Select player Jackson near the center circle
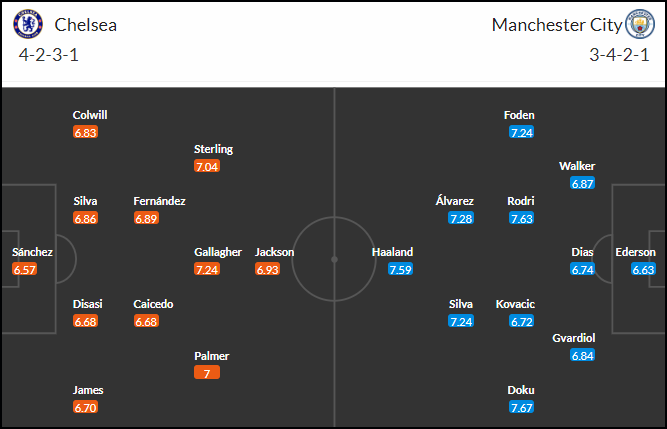The height and width of the screenshot is (429, 667). (274, 252)
